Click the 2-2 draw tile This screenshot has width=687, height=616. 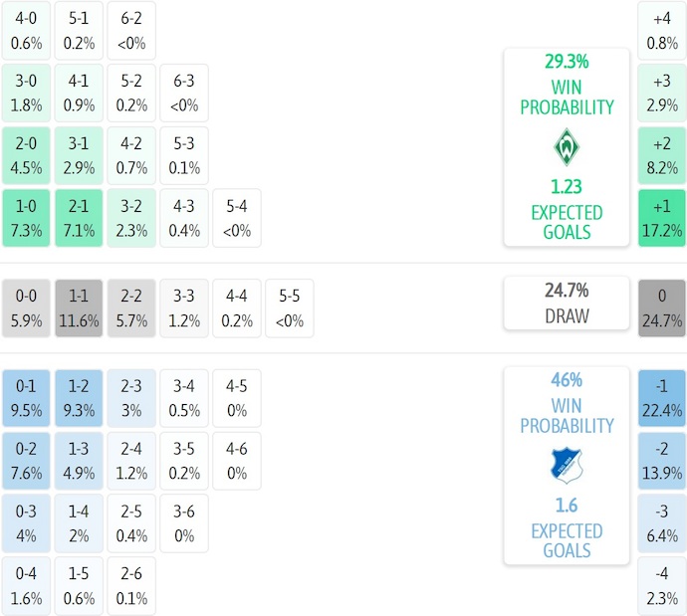(x=131, y=308)
